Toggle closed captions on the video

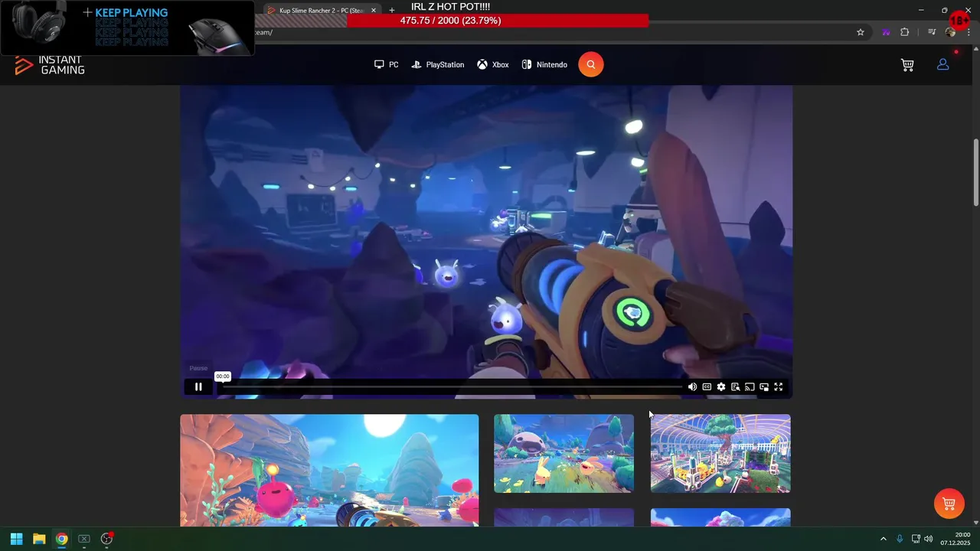coord(707,386)
